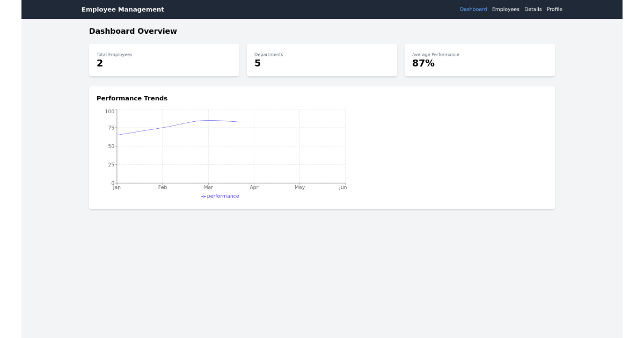Click the Jun label on the chart

pyautogui.click(x=343, y=187)
